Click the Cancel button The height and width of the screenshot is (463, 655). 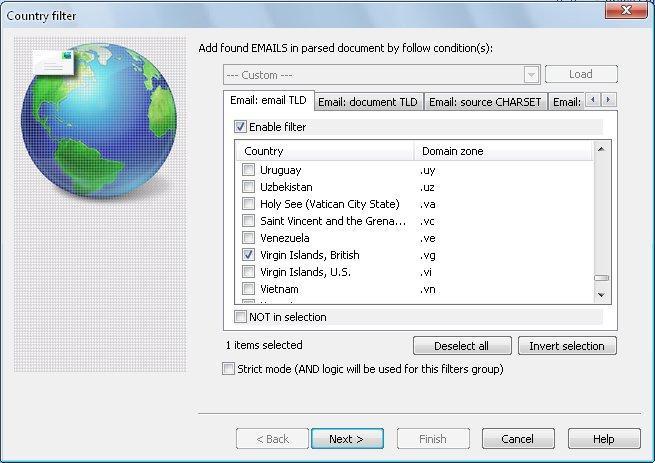click(518, 439)
